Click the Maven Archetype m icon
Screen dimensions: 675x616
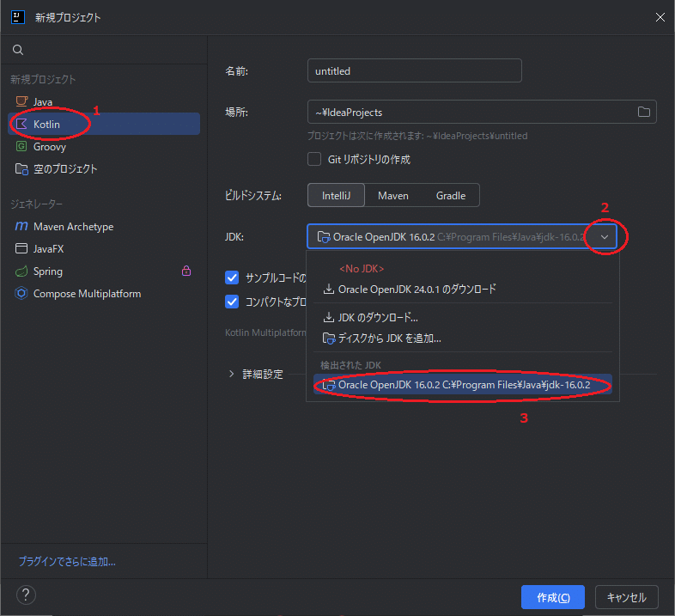[x=21, y=226]
